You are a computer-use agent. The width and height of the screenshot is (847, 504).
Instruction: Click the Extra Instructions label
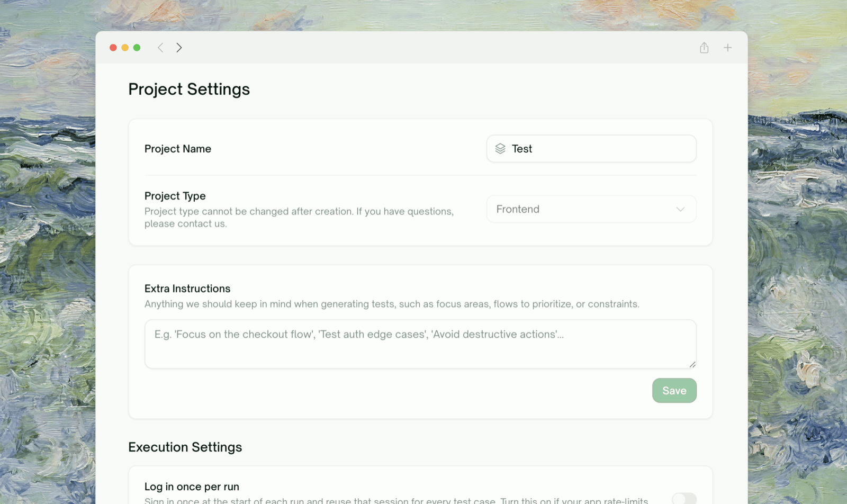tap(187, 289)
